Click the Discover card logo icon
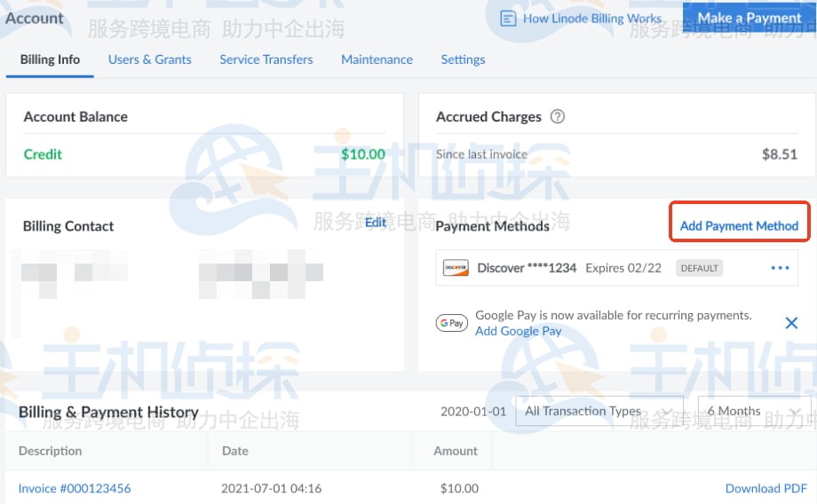 (x=456, y=268)
